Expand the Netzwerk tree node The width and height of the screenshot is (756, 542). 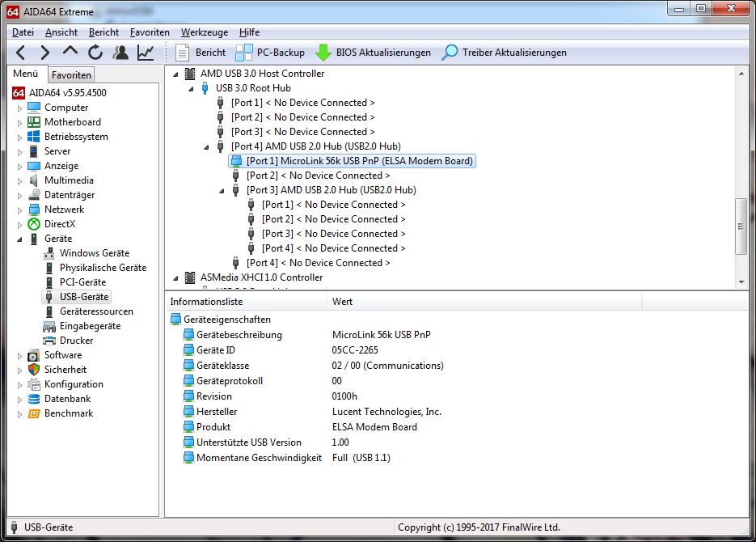(19, 210)
